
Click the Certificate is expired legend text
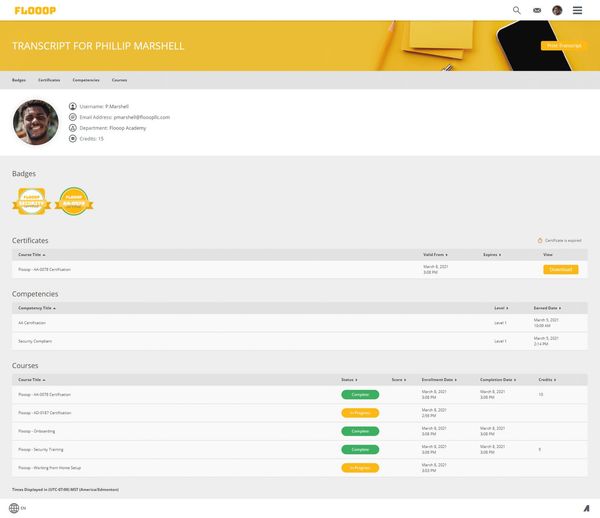coord(563,240)
